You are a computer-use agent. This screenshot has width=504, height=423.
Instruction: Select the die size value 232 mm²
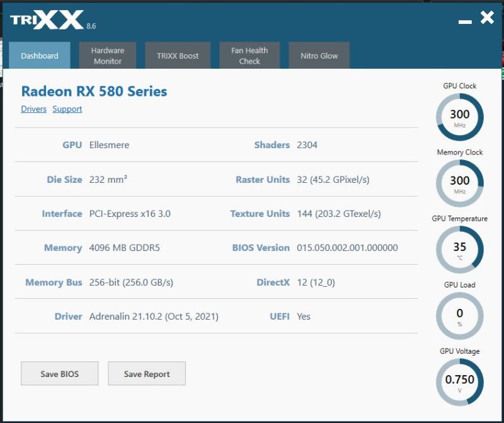pyautogui.click(x=108, y=179)
